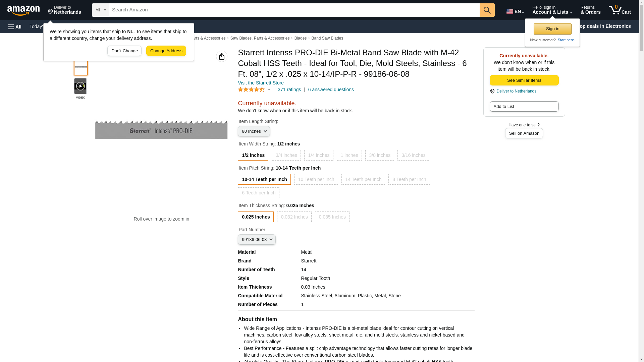Open the 99186-06-08 part number dropdown
The image size is (644, 362).
[x=257, y=239]
